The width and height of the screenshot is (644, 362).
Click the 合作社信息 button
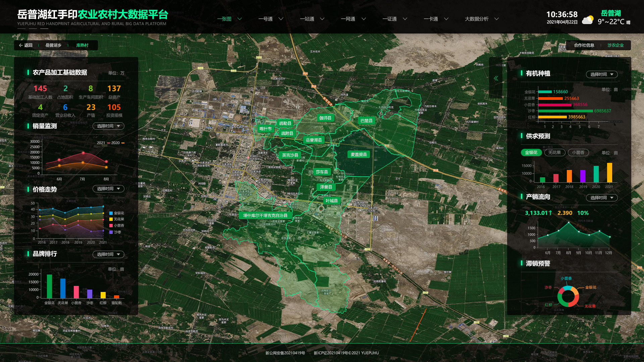[x=584, y=45]
